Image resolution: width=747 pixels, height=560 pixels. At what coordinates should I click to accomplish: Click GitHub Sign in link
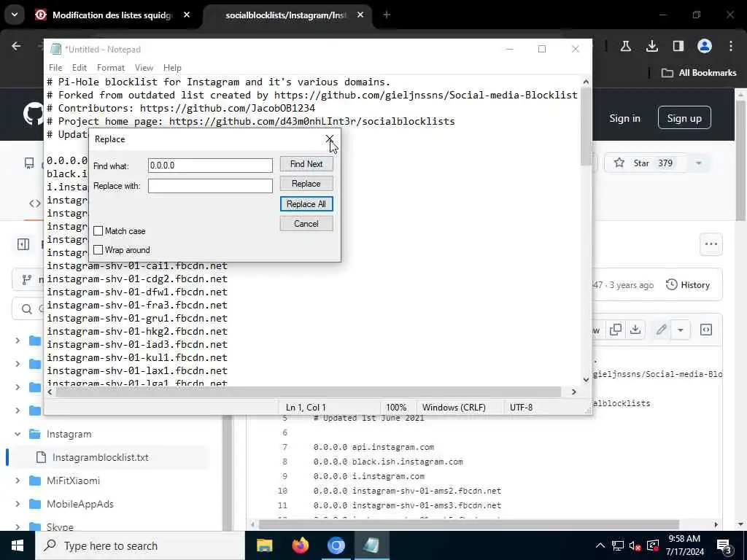tap(624, 118)
